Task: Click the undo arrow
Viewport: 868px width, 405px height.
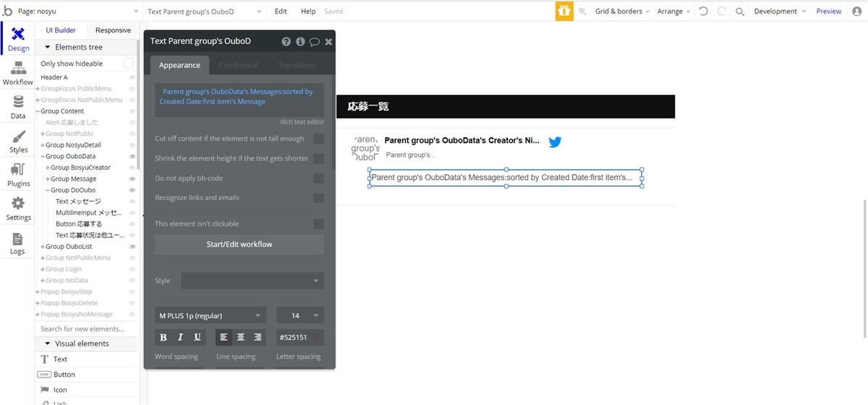Action: point(703,12)
